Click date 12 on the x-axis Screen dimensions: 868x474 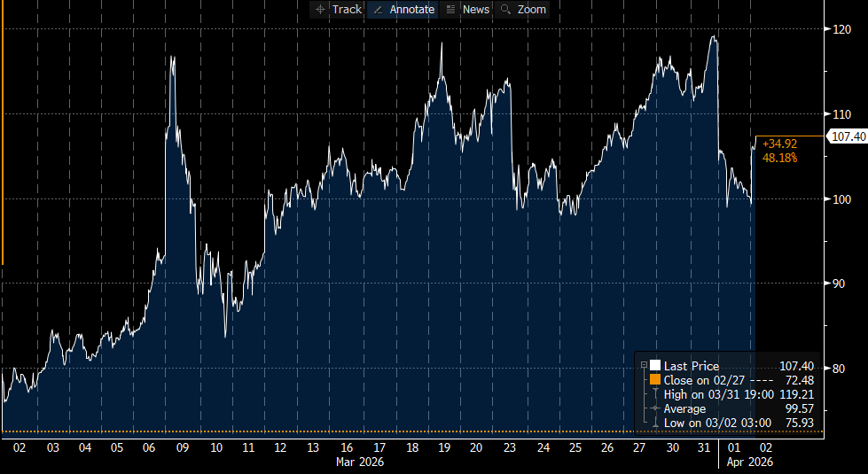[280, 448]
